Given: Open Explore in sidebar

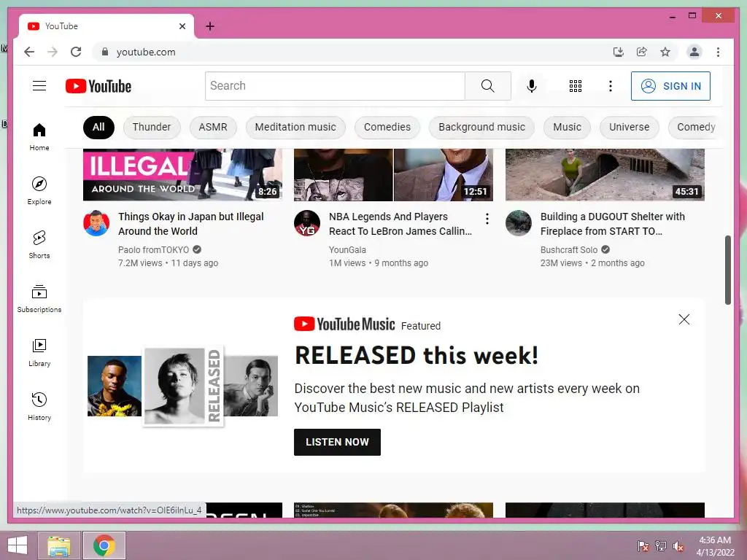Looking at the screenshot, I should click(x=39, y=190).
